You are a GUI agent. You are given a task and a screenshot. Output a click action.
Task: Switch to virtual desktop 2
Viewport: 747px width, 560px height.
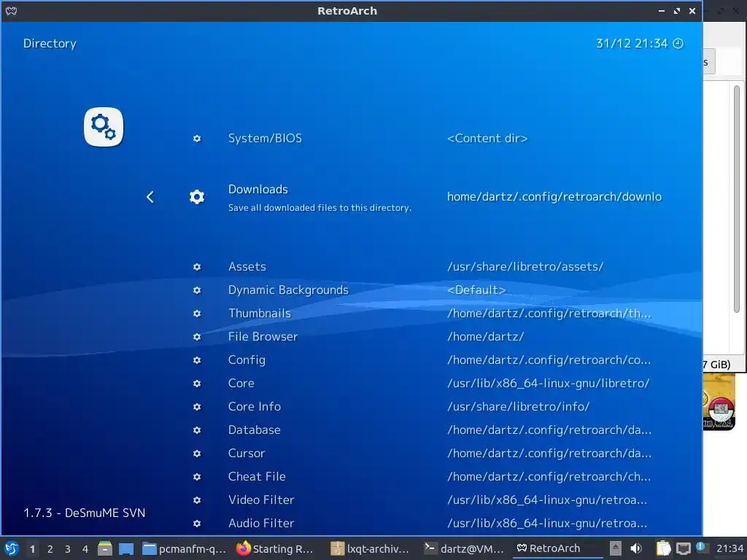50,549
